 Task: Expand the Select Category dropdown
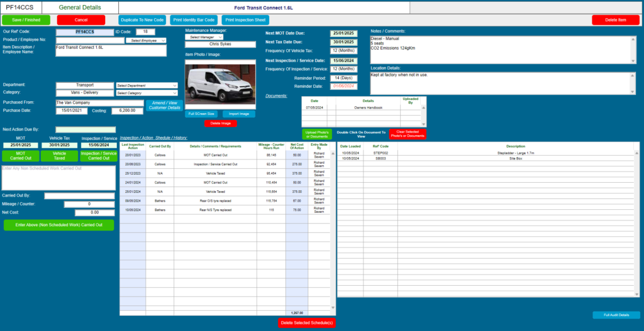tap(147, 93)
